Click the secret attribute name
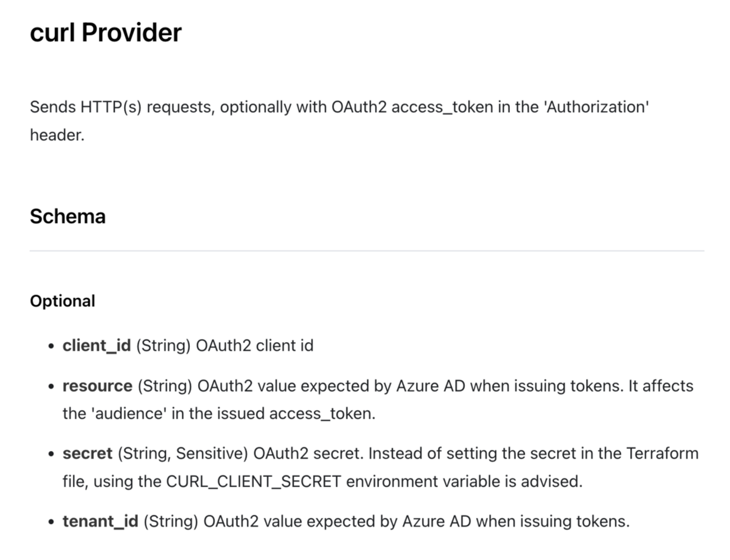The image size is (730, 560). point(88,453)
